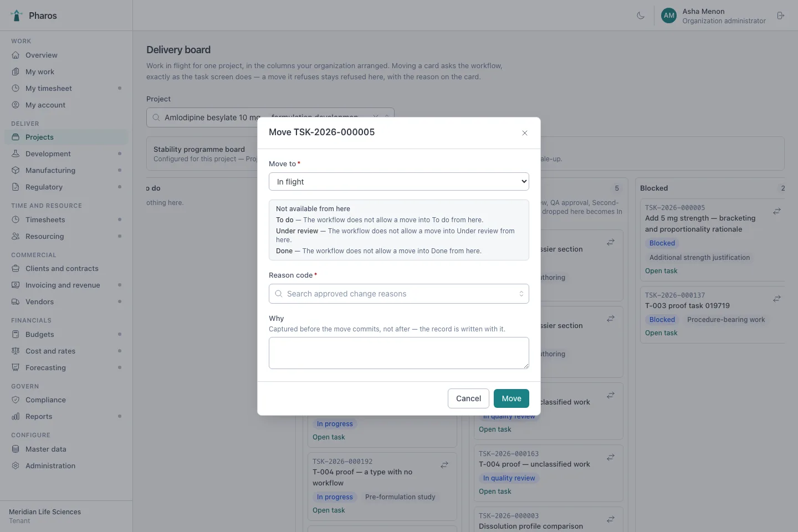Click the Reports bar chart icon
798x532 pixels.
tap(16, 416)
